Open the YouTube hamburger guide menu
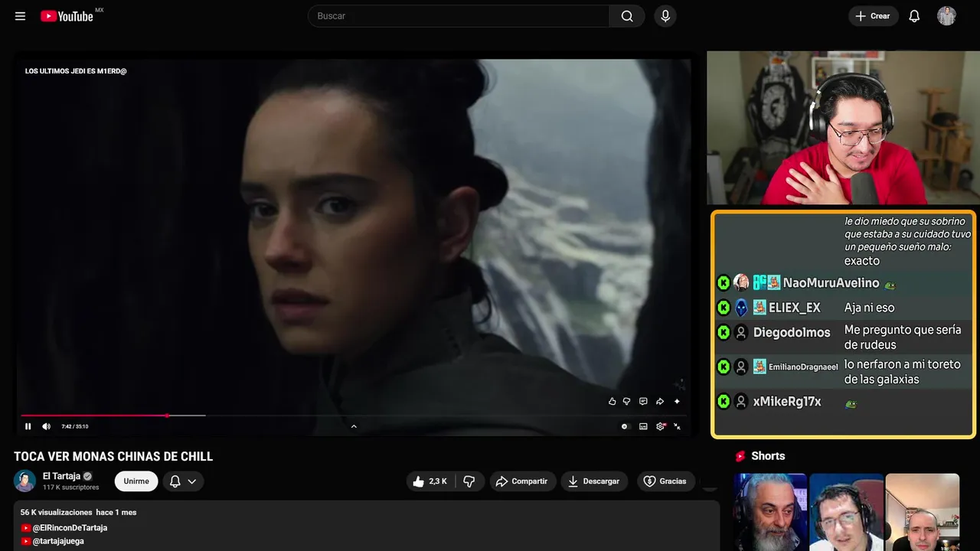This screenshot has height=551, width=980. (20, 16)
